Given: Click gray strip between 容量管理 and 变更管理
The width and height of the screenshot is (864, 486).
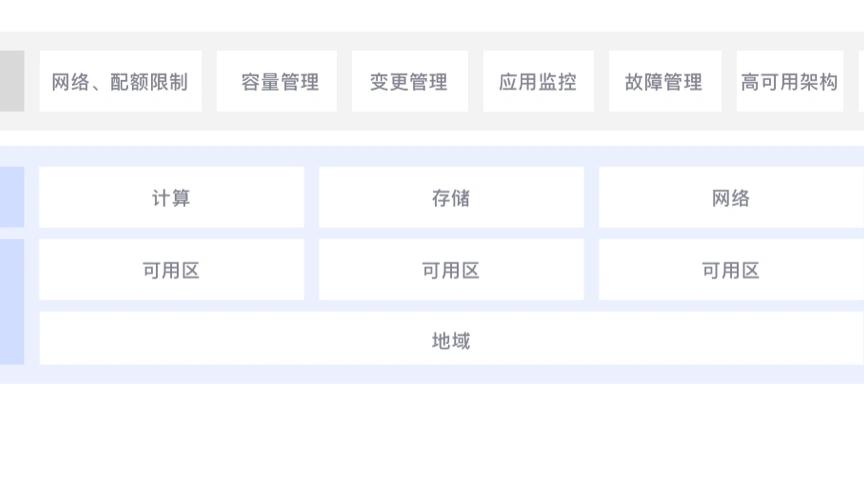Looking at the screenshot, I should point(344,82).
